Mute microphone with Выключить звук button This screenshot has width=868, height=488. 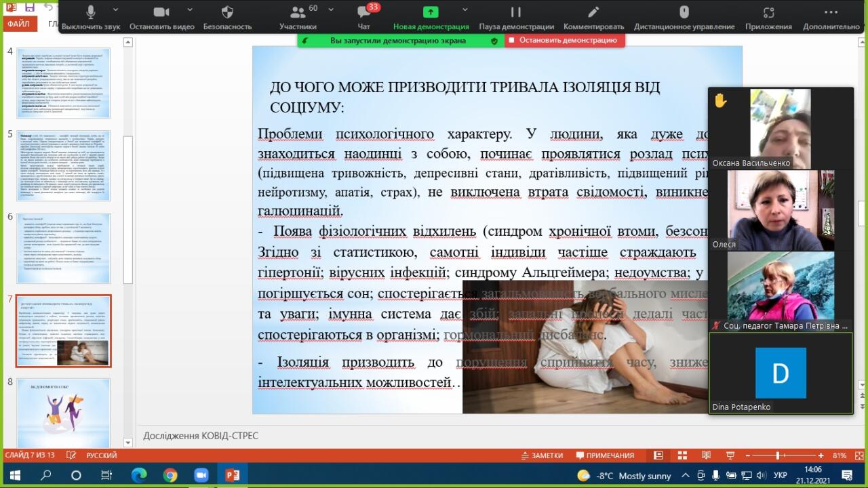pos(91,18)
